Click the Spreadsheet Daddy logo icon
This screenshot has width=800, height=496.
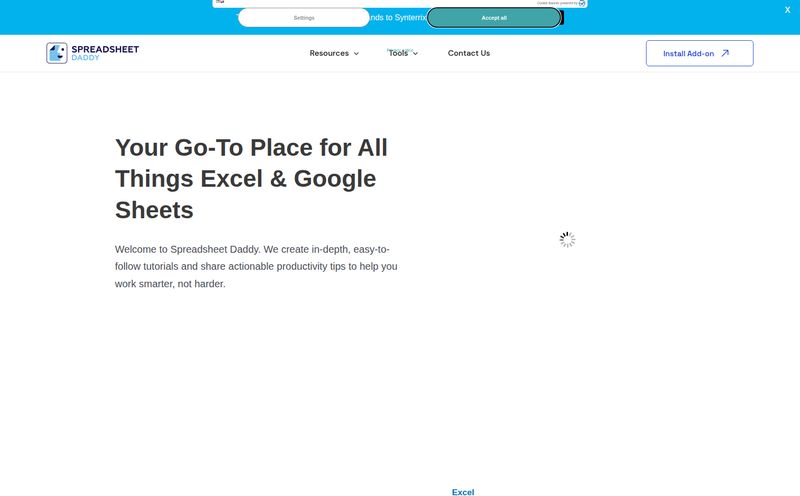pos(57,53)
